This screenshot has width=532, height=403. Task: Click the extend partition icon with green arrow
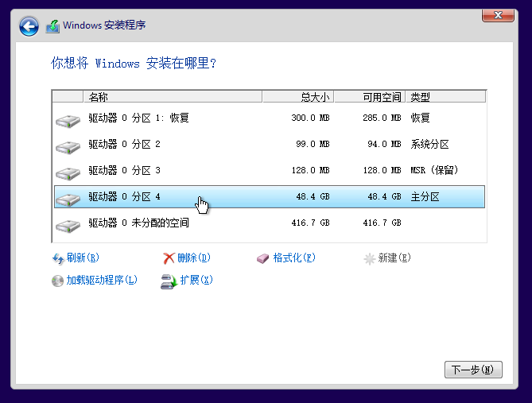(169, 281)
